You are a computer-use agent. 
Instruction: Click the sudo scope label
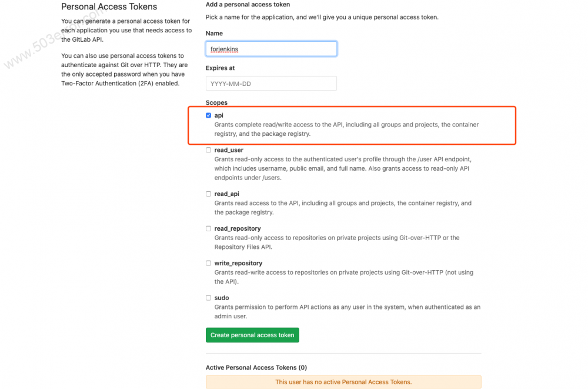(x=220, y=297)
